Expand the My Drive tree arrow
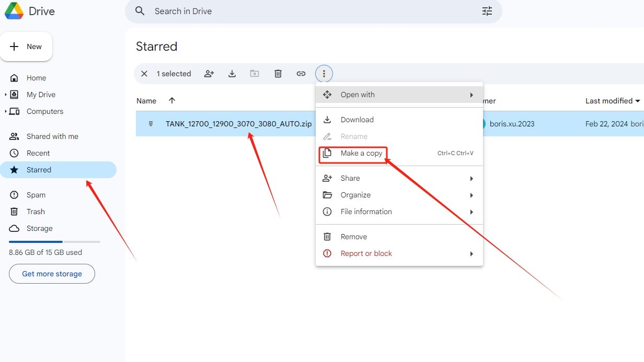 point(6,95)
